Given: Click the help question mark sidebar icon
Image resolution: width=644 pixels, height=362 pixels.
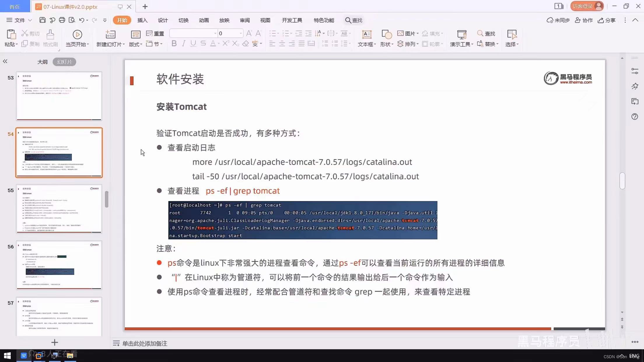Looking at the screenshot, I should click(635, 117).
